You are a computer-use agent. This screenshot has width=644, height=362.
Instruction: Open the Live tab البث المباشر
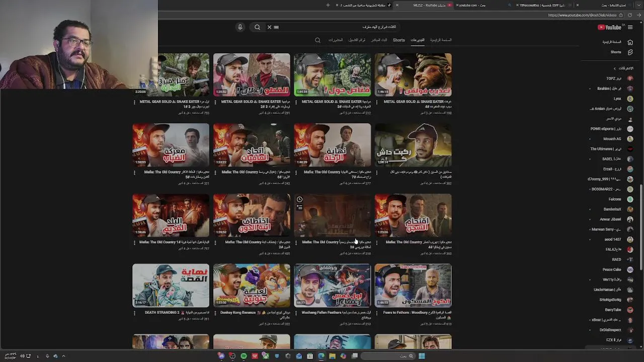[x=379, y=40]
